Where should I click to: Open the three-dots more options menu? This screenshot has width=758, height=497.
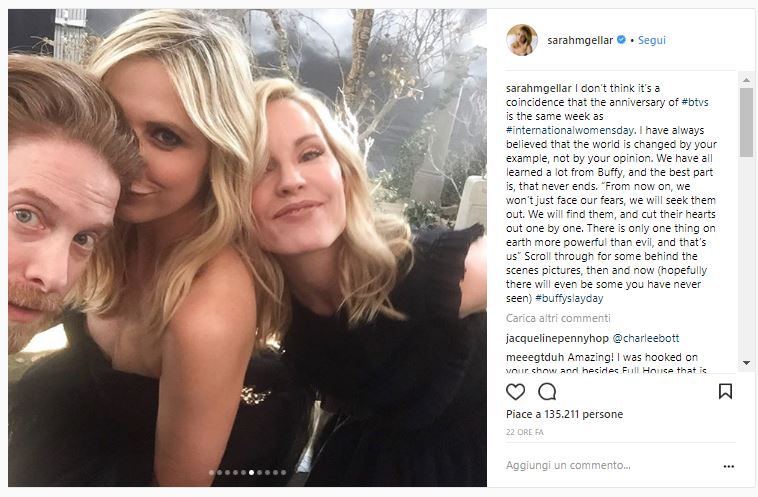[727, 467]
